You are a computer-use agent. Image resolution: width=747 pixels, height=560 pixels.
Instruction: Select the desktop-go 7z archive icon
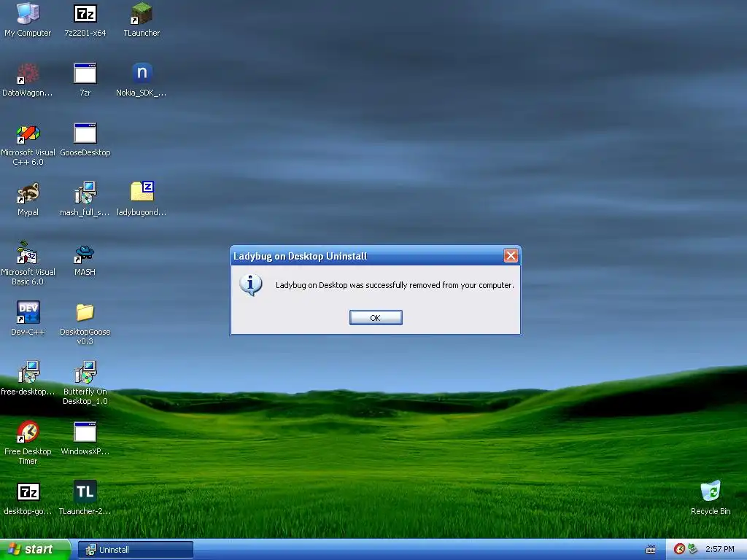(28, 492)
